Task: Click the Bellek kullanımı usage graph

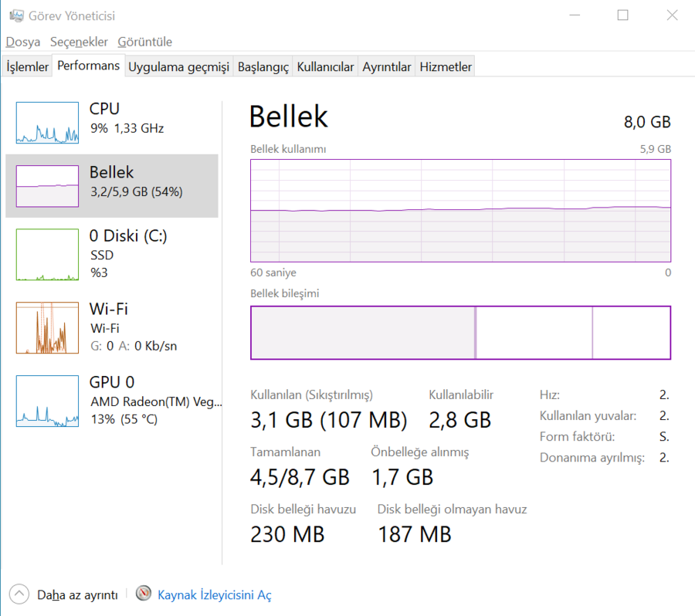Action: pyautogui.click(x=460, y=211)
